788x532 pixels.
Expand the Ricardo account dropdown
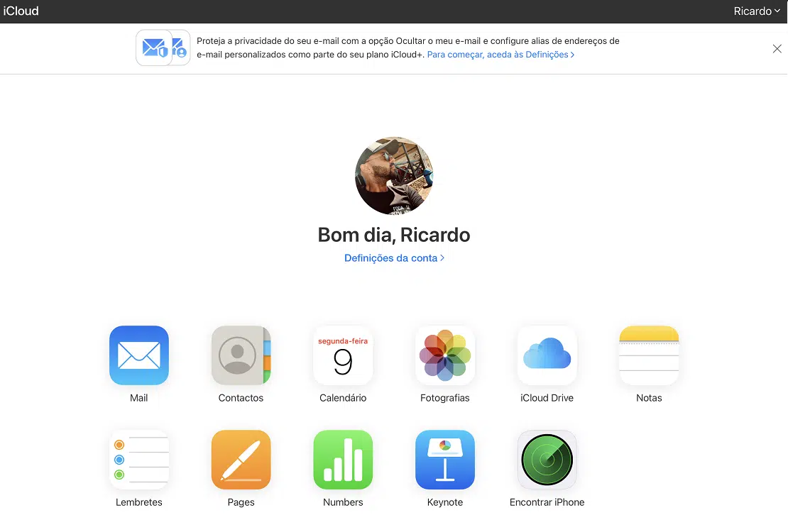point(756,11)
